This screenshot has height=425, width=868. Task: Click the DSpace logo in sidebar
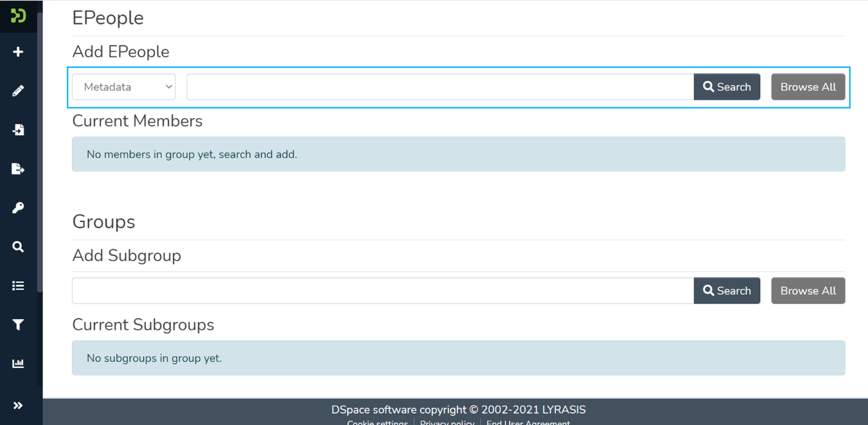(18, 16)
